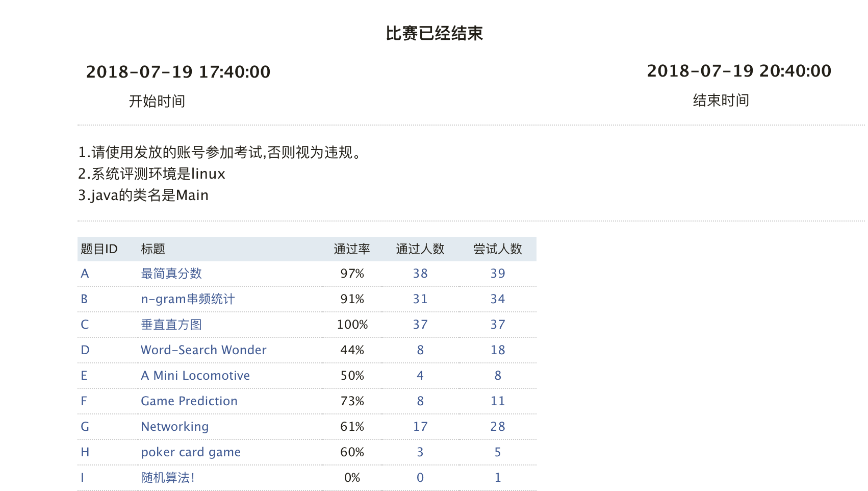Open the Game Prediction problem
This screenshot has height=491, width=868.
[x=189, y=401]
